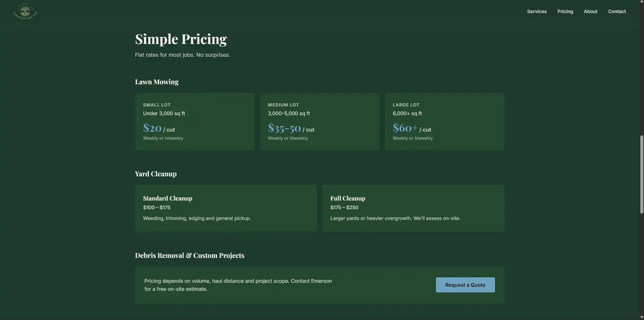644x320 pixels.
Task: Click the lawn care tree logo
Action: click(x=25, y=11)
